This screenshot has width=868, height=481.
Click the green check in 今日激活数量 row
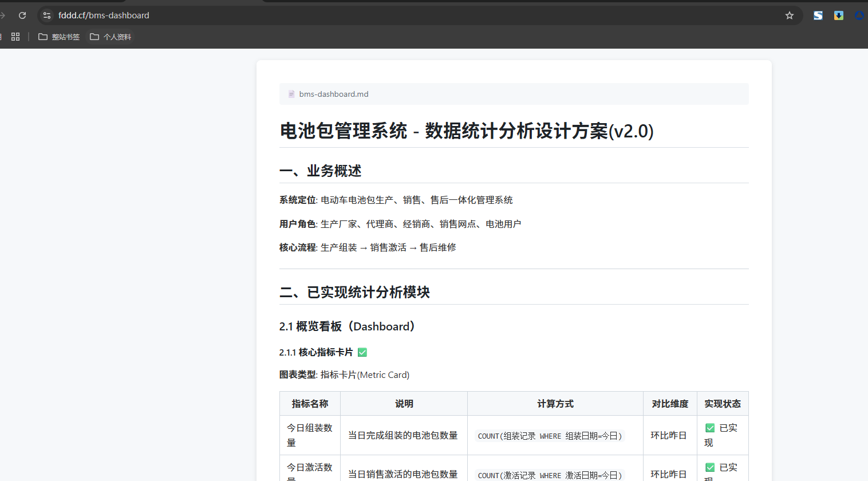point(710,467)
